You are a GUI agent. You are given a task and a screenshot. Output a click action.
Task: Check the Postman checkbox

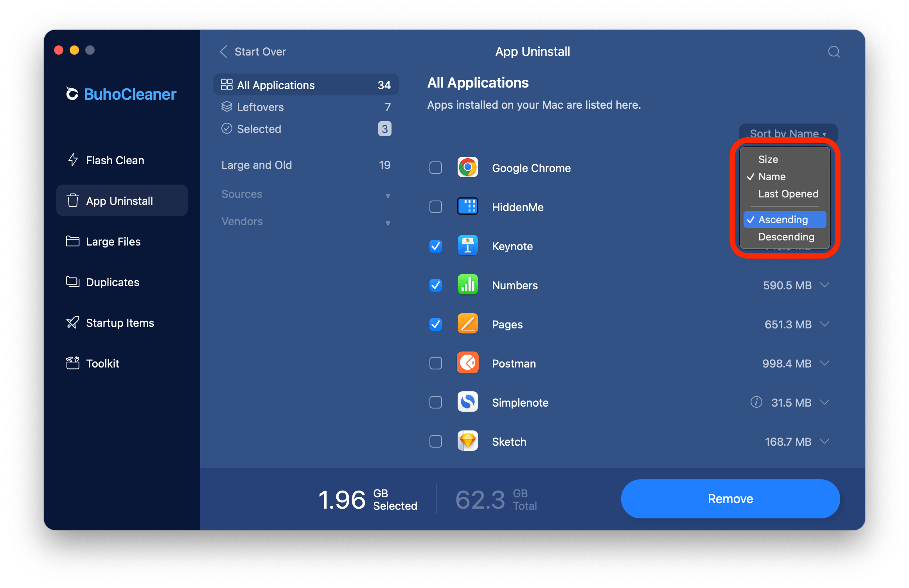pos(436,363)
